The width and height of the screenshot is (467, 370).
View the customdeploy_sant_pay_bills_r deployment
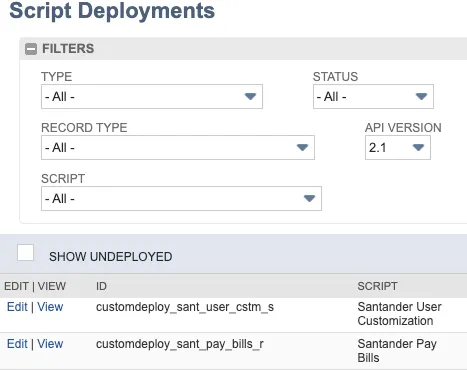pyautogui.click(x=50, y=344)
